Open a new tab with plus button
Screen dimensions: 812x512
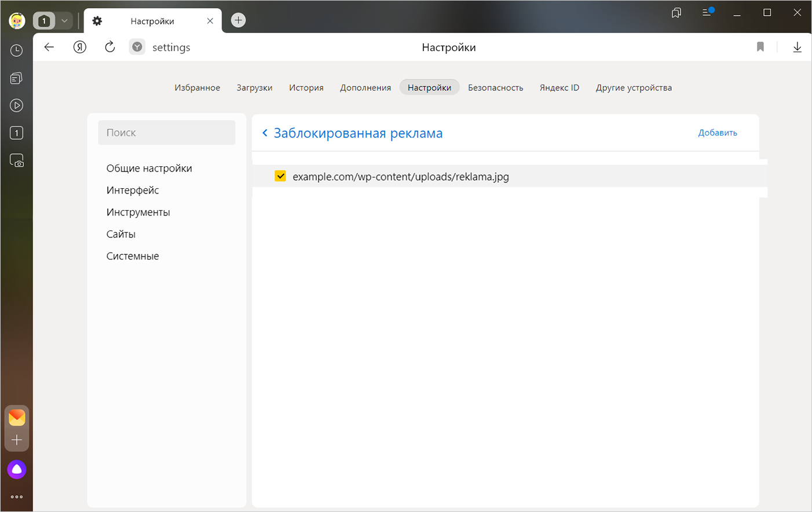tap(238, 20)
